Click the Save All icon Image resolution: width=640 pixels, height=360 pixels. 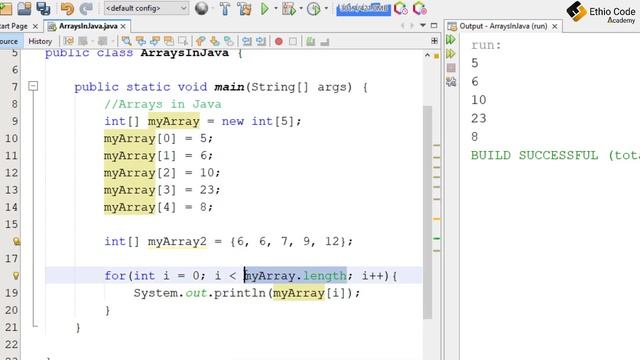click(x=43, y=9)
